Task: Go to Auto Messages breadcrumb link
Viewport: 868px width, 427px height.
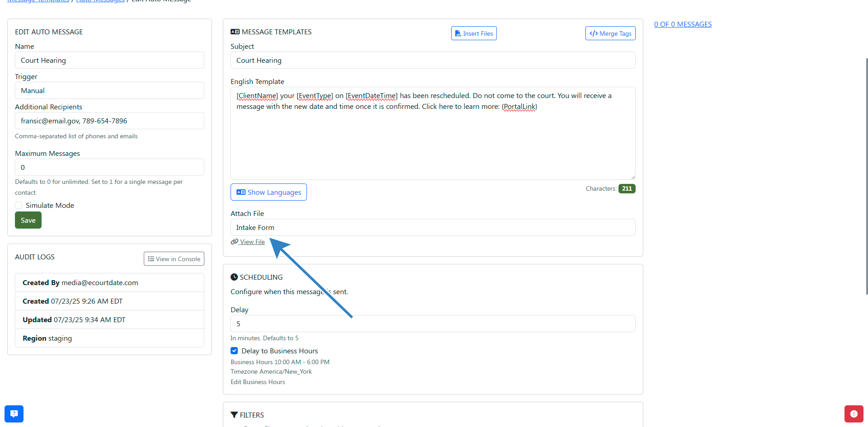Action: [x=100, y=1]
